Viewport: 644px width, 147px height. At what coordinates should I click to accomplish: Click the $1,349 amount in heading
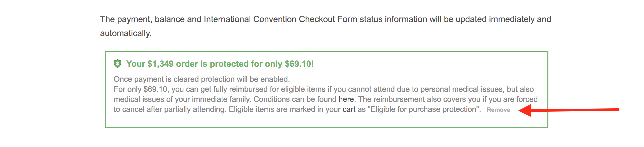[160, 64]
